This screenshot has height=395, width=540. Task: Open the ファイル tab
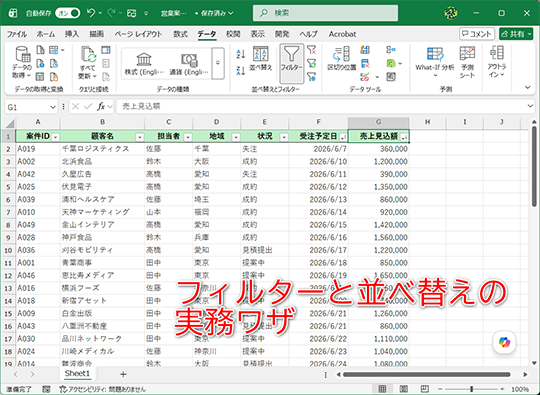17,34
